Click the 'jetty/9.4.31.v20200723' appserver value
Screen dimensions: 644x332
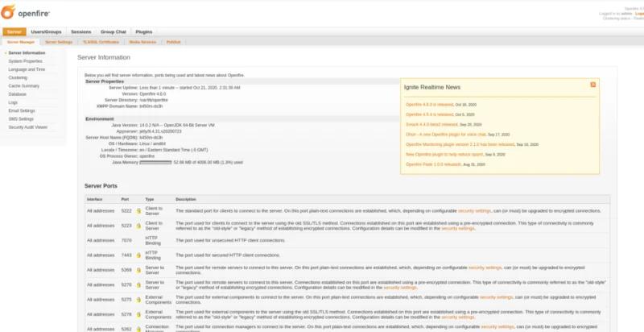point(160,131)
